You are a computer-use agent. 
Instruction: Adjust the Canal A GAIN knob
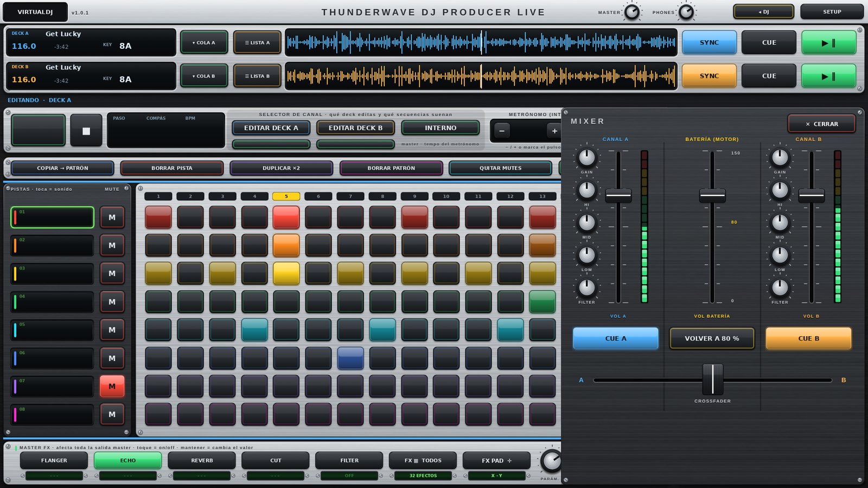[x=586, y=157]
